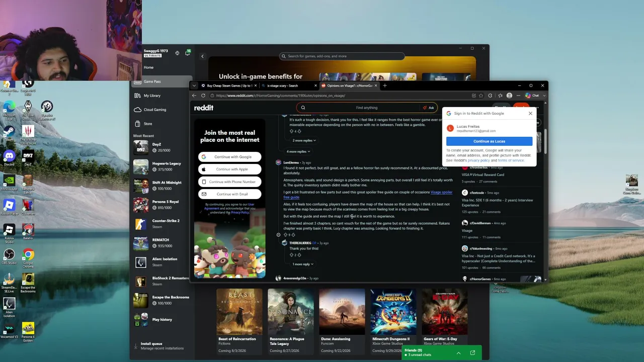Image resolution: width=644 pixels, height=362 pixels.
Task: Open Play history in Xbox sidebar
Action: point(162,319)
